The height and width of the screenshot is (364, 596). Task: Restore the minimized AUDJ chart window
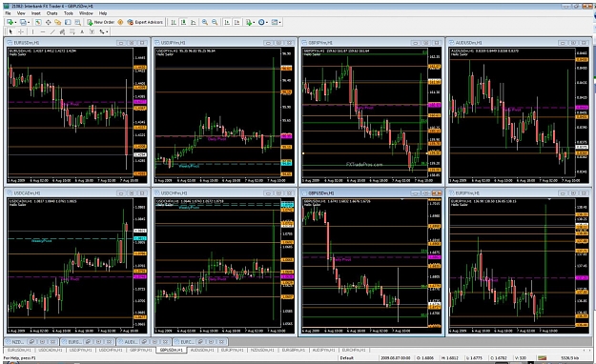[144, 341]
